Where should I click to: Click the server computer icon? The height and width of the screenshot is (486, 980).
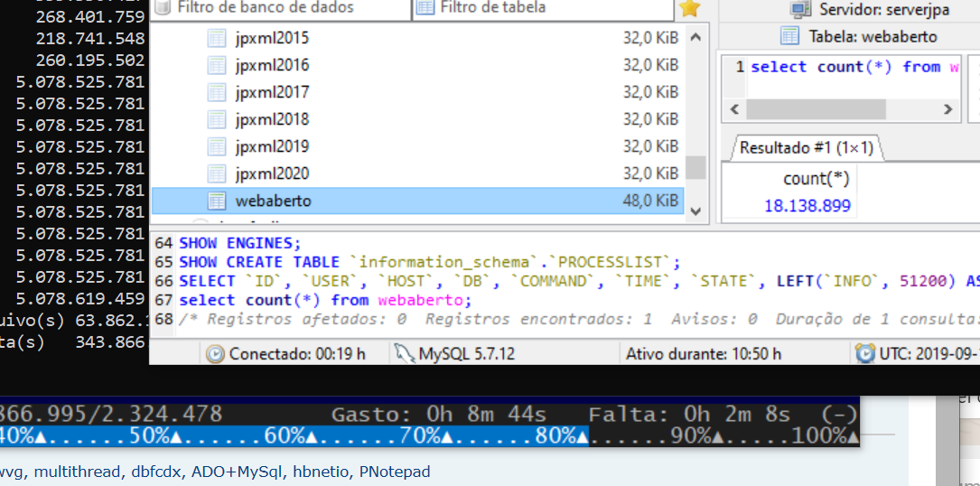click(800, 9)
